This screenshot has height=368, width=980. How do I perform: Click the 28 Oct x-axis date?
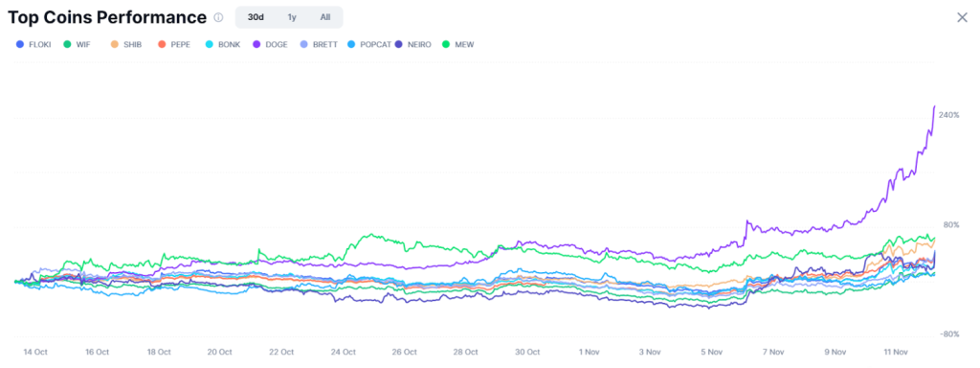466,352
